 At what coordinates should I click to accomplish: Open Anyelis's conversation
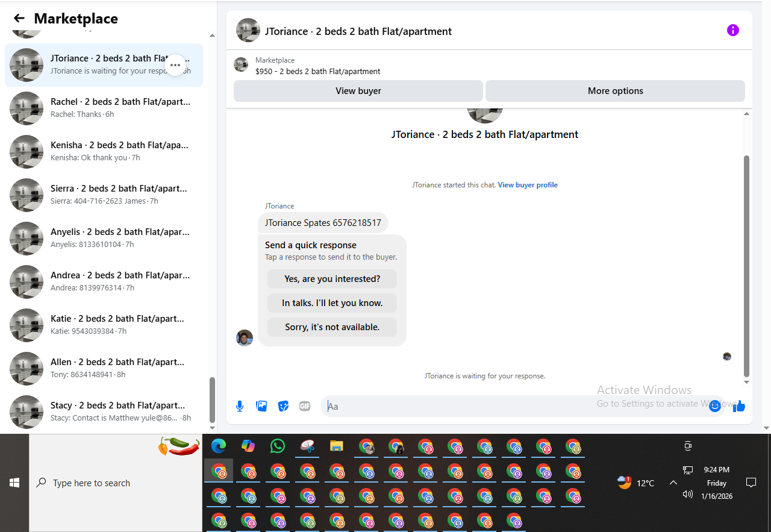tap(104, 239)
